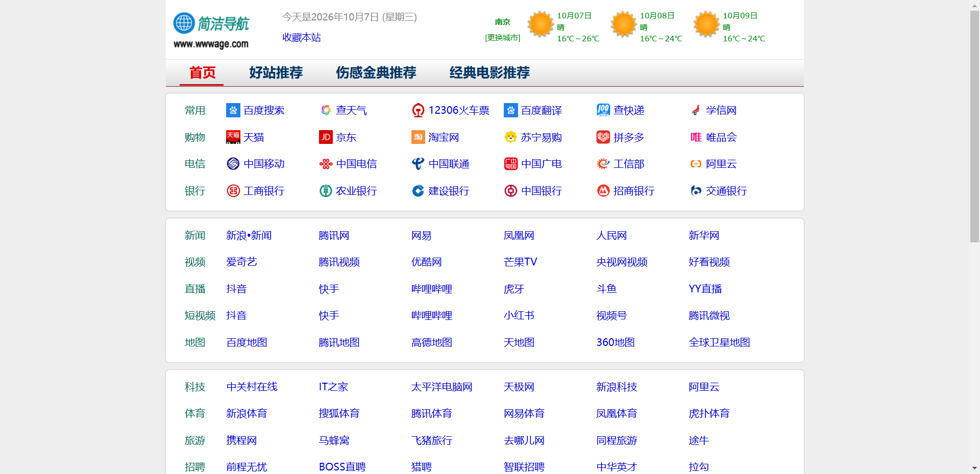This screenshot has height=474, width=980.
Task: Click the weather lookup swirl icon
Action: (326, 110)
